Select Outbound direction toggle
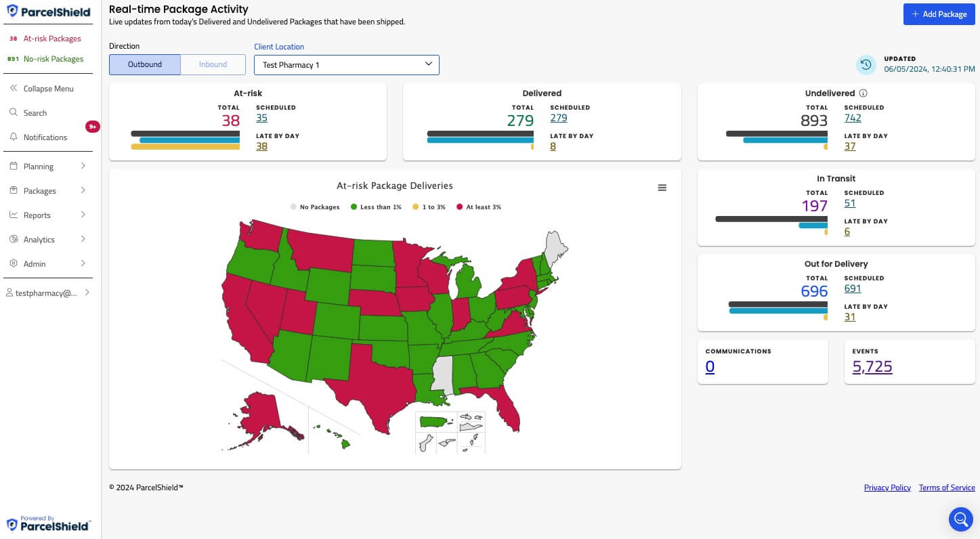The height and width of the screenshot is (539, 980). [145, 64]
